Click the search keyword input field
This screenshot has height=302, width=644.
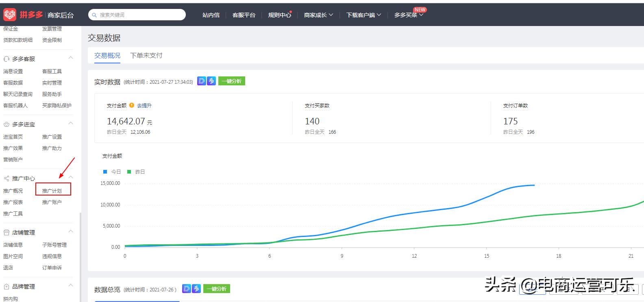click(x=137, y=15)
